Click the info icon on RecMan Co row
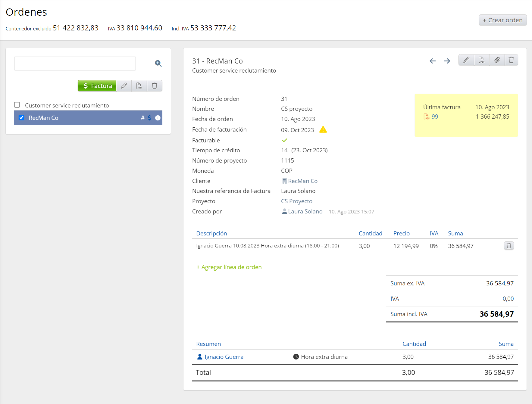 click(158, 118)
